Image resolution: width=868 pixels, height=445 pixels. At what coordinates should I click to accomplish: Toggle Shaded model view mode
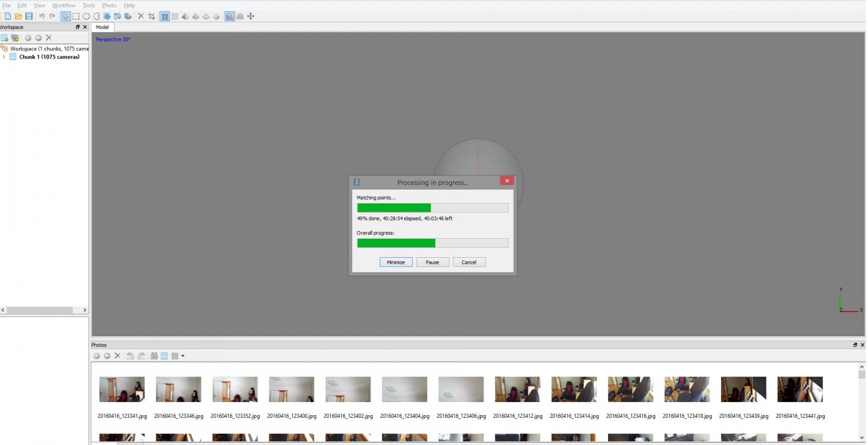pyautogui.click(x=186, y=16)
